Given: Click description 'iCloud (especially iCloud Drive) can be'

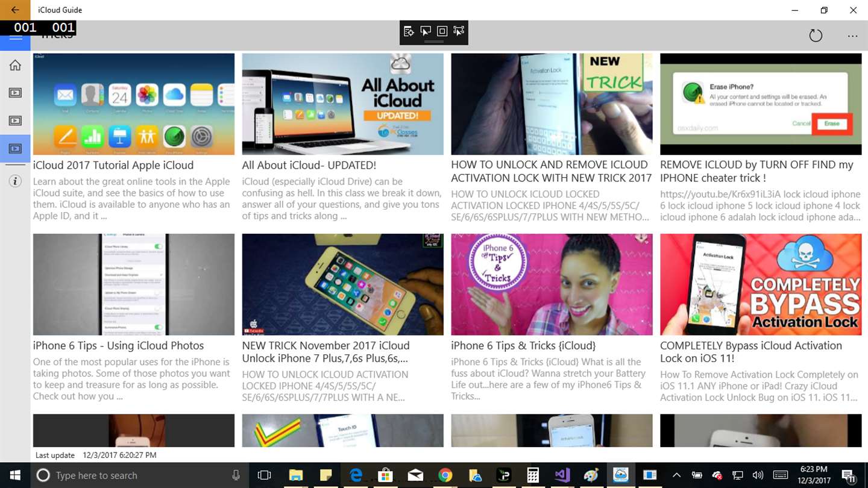Looking at the screenshot, I should pos(341,199).
